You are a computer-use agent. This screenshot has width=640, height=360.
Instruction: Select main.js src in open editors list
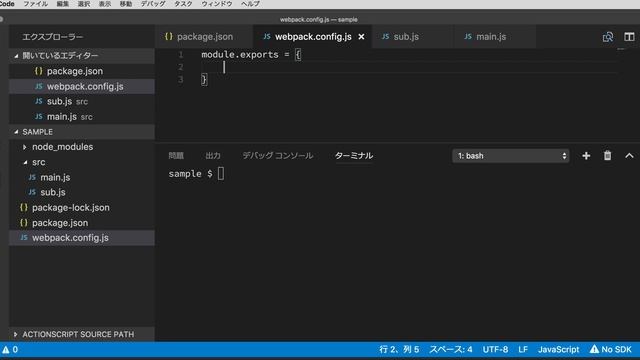coord(82,116)
